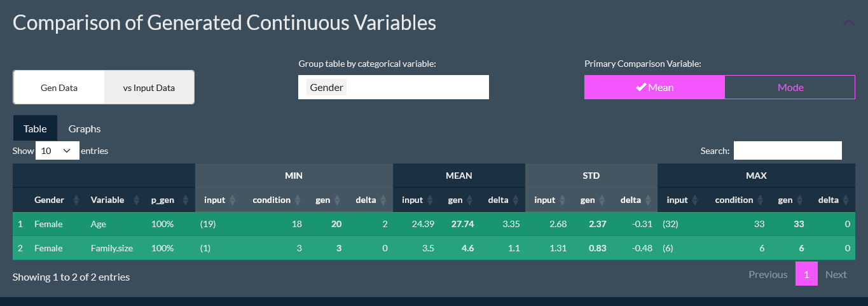Click the MIN column group header
The width and height of the screenshot is (868, 306).
[294, 176]
